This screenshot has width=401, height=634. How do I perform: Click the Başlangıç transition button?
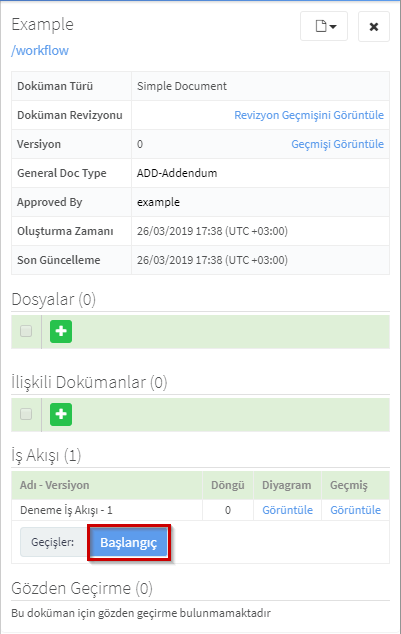pyautogui.click(x=129, y=543)
